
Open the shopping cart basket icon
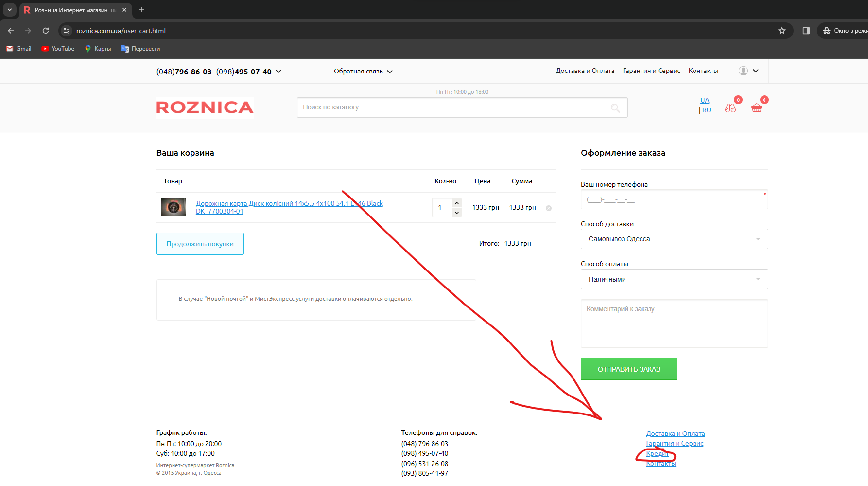756,108
